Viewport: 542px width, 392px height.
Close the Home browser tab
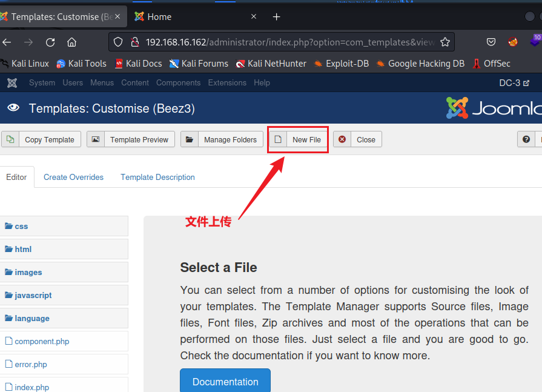pyautogui.click(x=254, y=16)
